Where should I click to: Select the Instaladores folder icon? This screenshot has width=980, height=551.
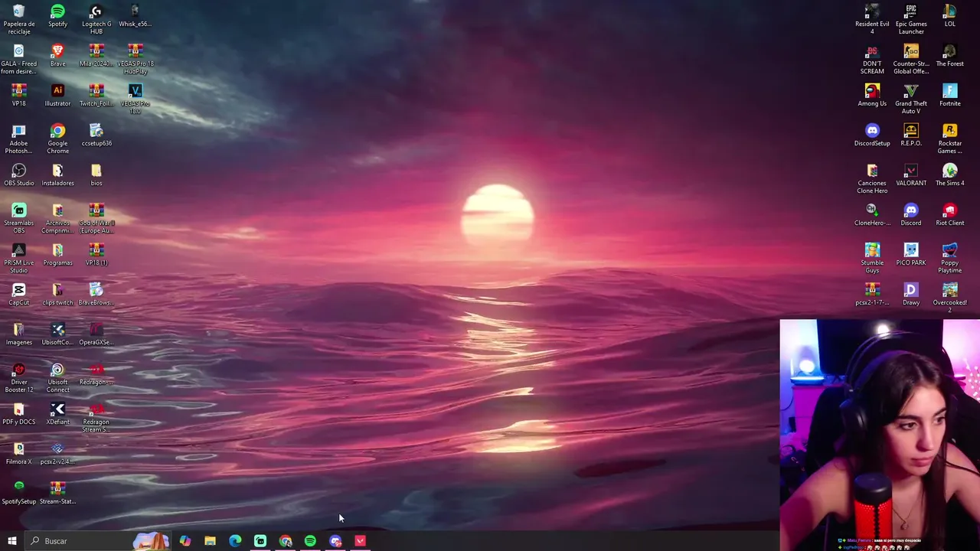click(x=57, y=174)
